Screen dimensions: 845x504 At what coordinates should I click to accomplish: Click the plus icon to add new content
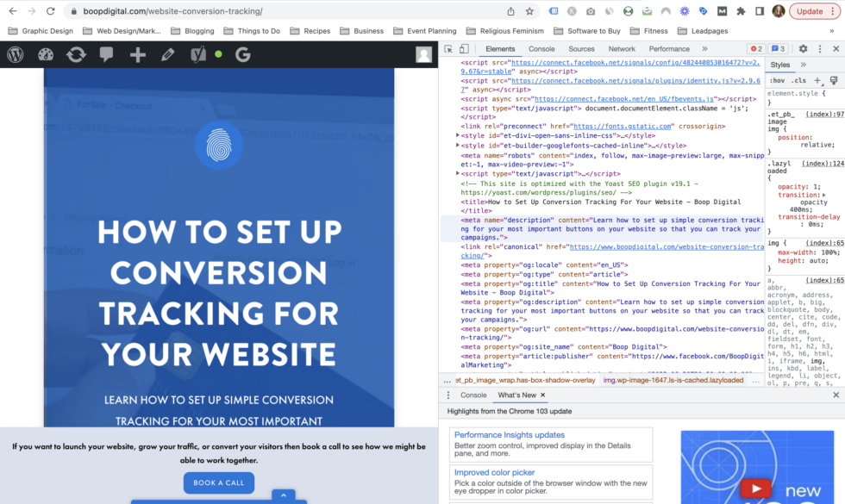tap(137, 54)
